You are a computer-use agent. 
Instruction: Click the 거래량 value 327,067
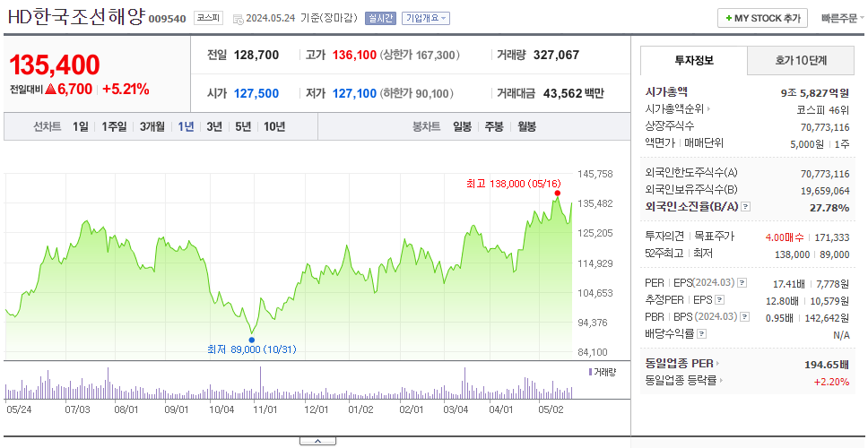[x=556, y=55]
